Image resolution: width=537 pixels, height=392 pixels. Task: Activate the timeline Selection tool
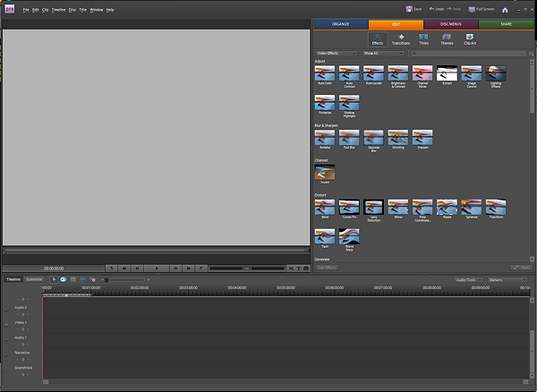[x=54, y=279]
